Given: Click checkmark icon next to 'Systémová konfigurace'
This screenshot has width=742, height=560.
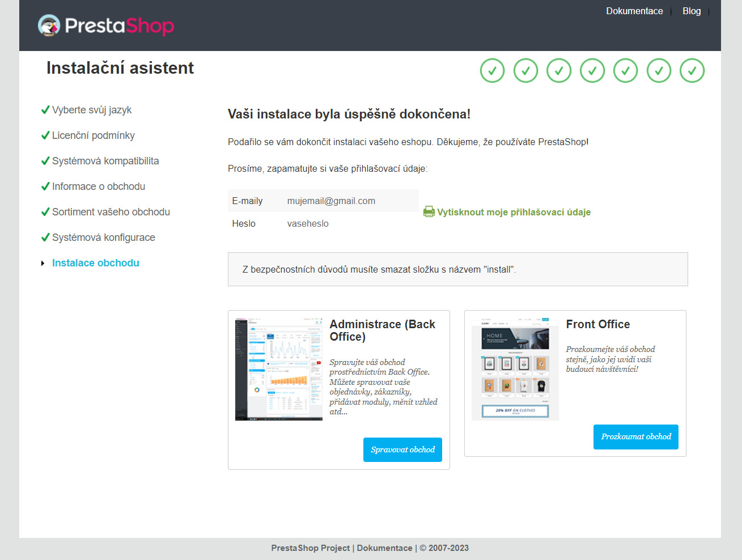Looking at the screenshot, I should click(45, 237).
